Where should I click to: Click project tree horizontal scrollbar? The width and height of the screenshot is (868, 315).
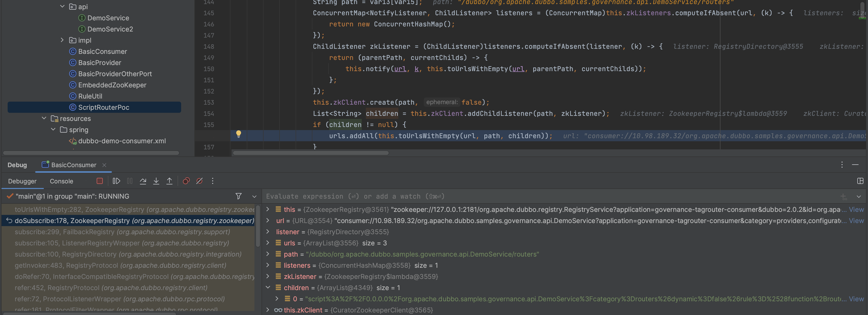click(91, 153)
